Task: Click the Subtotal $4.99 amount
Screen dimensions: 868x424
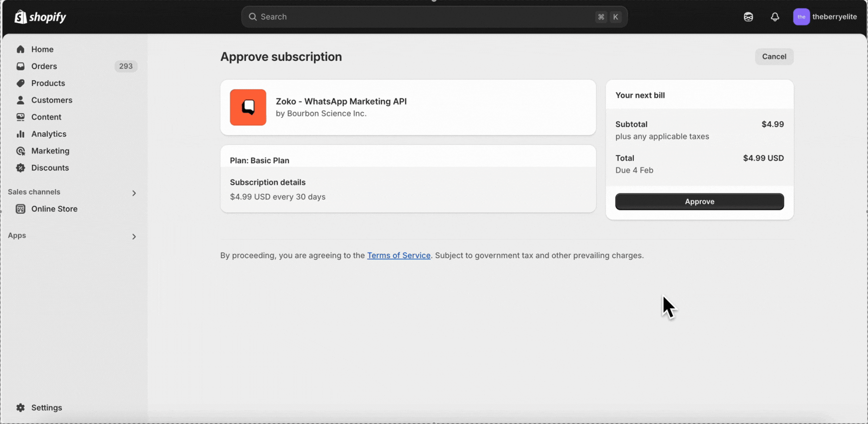Action: click(x=773, y=124)
